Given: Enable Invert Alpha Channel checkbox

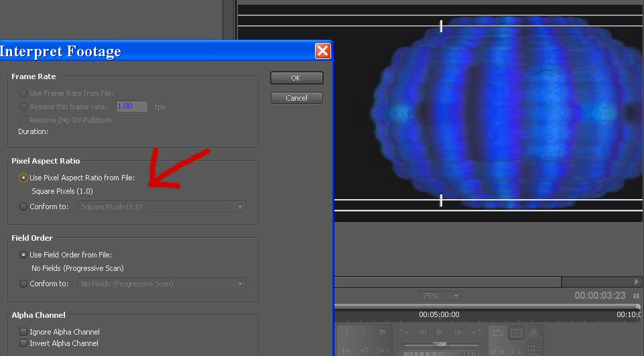Looking at the screenshot, I should pos(23,343).
